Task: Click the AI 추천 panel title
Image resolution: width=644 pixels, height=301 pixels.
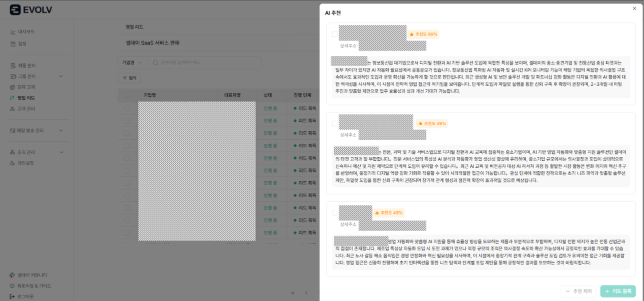Action: pyautogui.click(x=333, y=13)
